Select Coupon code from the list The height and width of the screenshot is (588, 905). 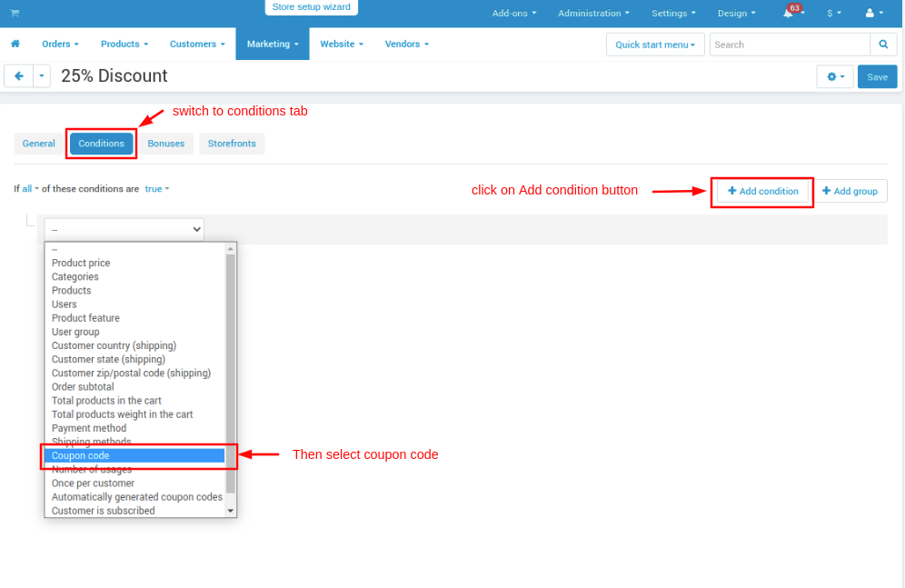coord(134,455)
